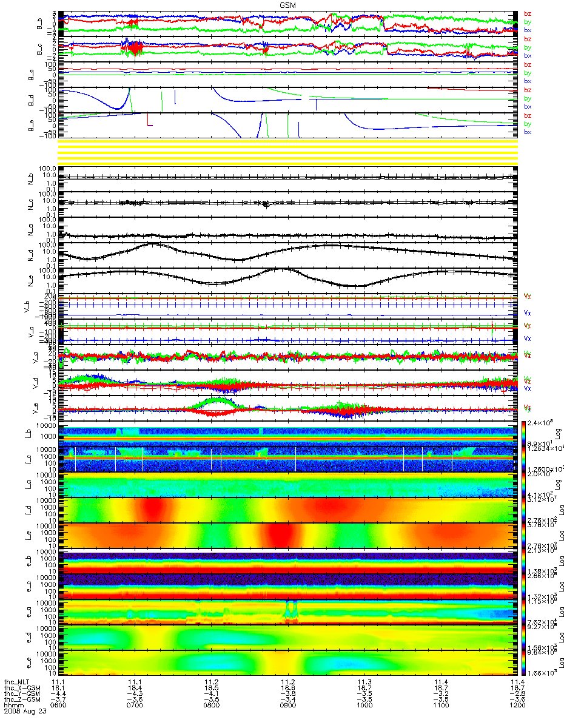Click the Vx legend of V_b panel
564x728 pixels.
click(x=527, y=313)
